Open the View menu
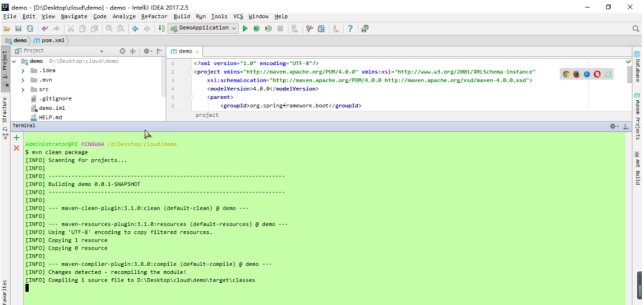Viewport: 644px width, 305px height. tap(48, 17)
